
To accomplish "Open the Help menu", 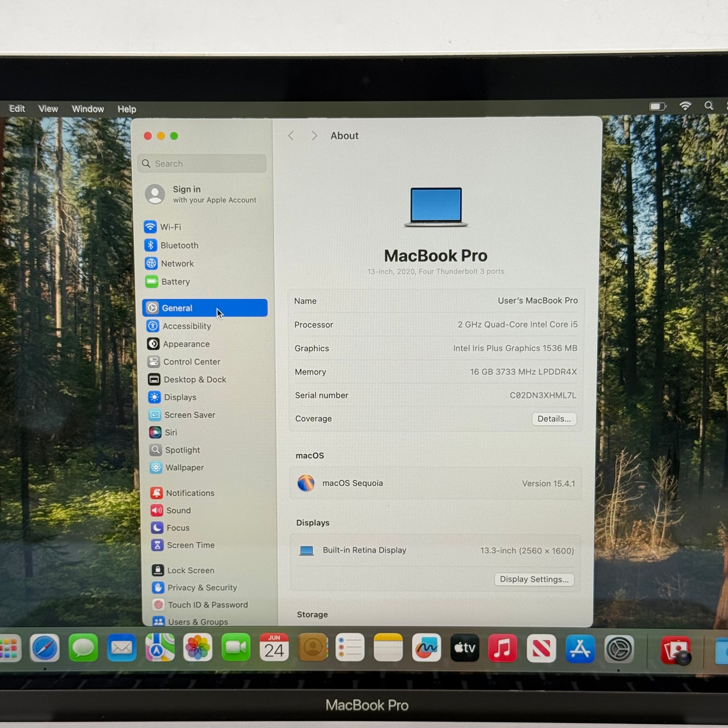I will pyautogui.click(x=127, y=109).
